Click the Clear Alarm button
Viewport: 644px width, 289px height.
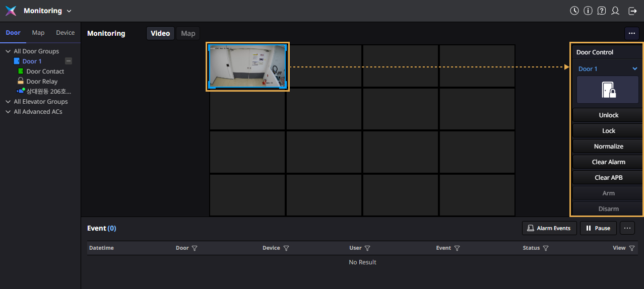[608, 162]
